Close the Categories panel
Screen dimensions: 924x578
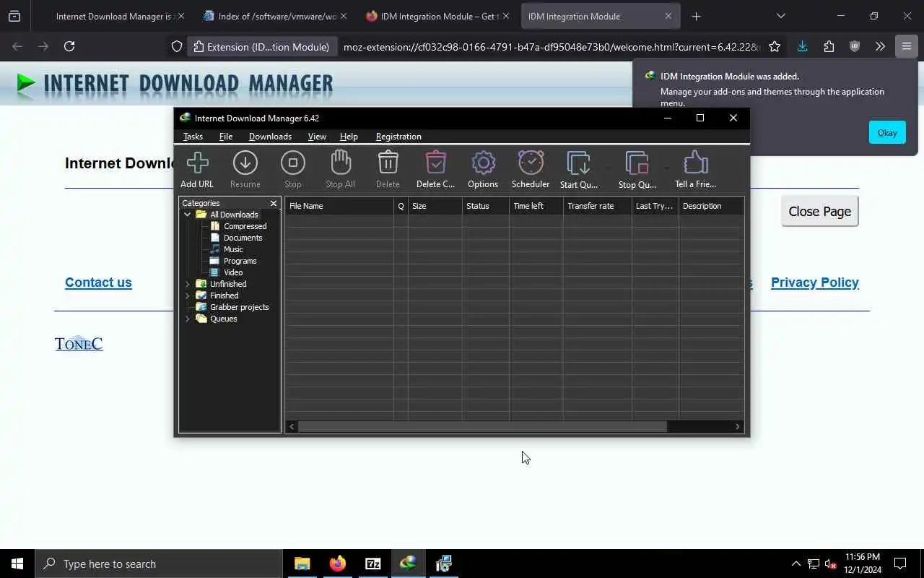[x=274, y=203]
